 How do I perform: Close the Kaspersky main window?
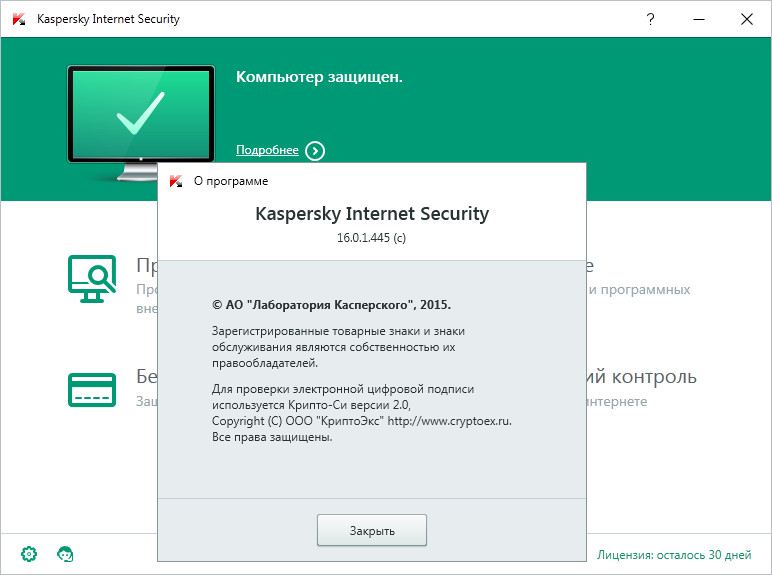click(747, 19)
